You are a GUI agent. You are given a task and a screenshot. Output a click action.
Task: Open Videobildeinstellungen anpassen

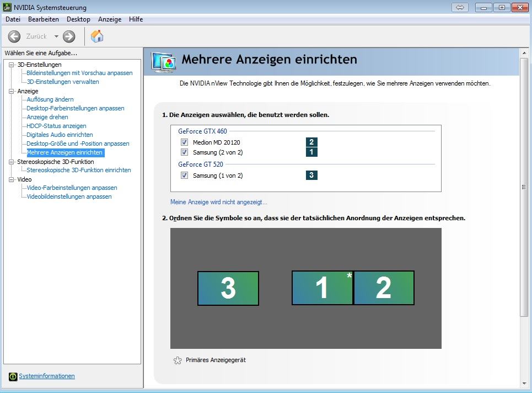(69, 197)
